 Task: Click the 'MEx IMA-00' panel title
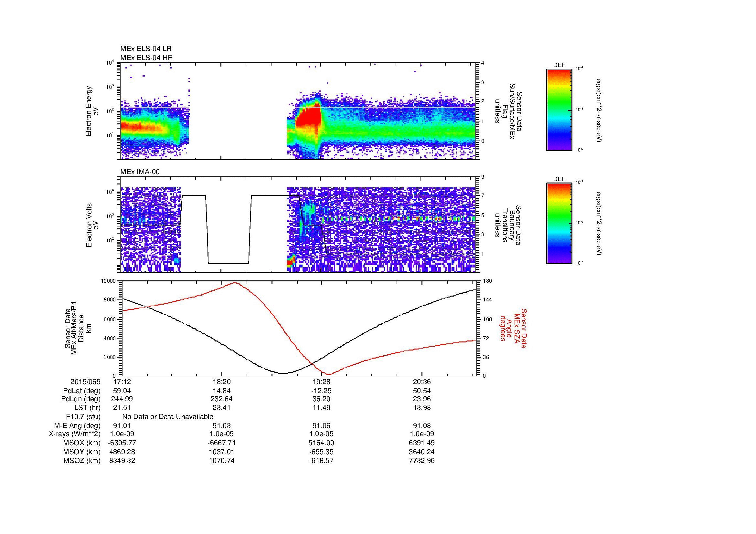[140, 172]
